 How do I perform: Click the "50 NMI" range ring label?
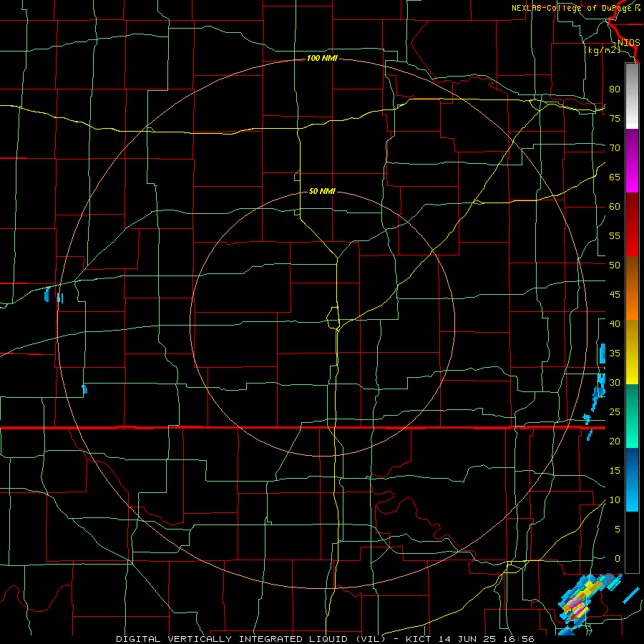pos(322,191)
